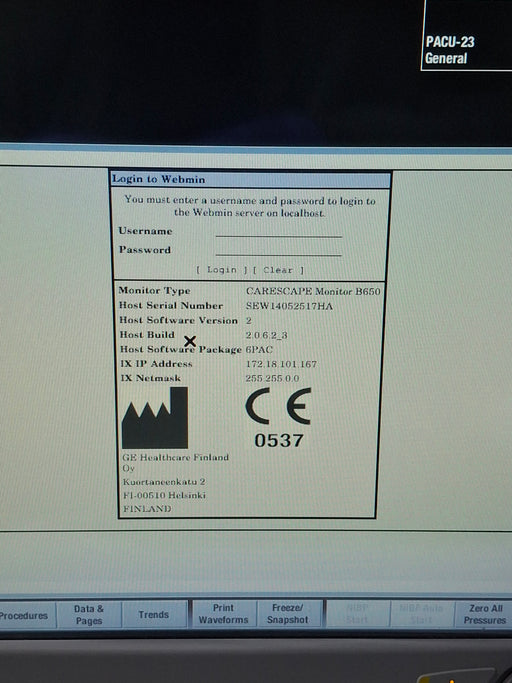Click the Username input field
Screen dimensions: 512x683
click(278, 232)
